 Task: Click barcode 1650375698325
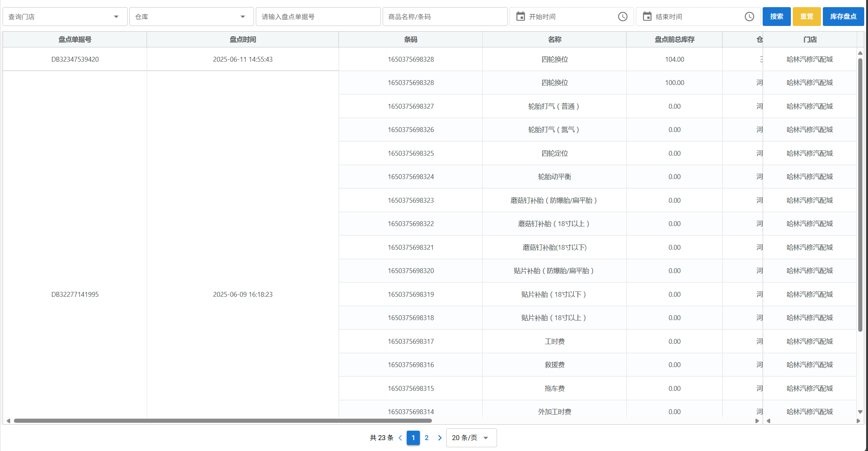411,153
